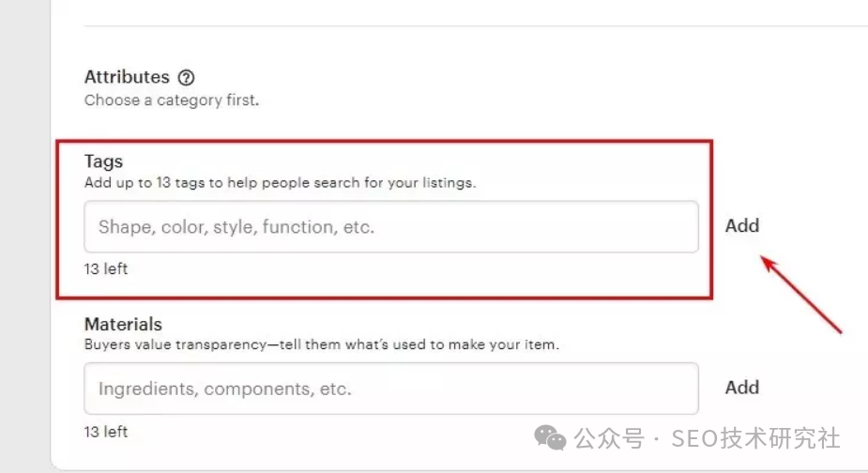This screenshot has height=473, width=868.
Task: Focus the Tags input field
Action: coord(390,227)
